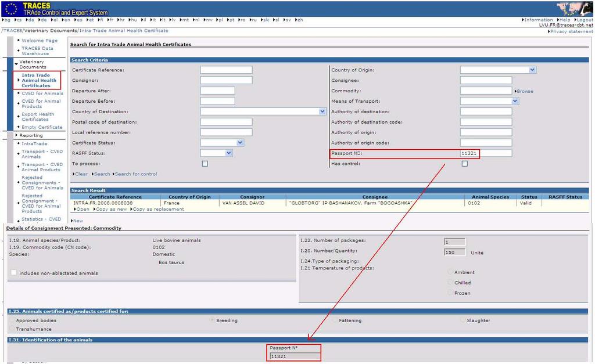Click the Consignee input field
This screenshot has width=595, height=364.
click(486, 80)
